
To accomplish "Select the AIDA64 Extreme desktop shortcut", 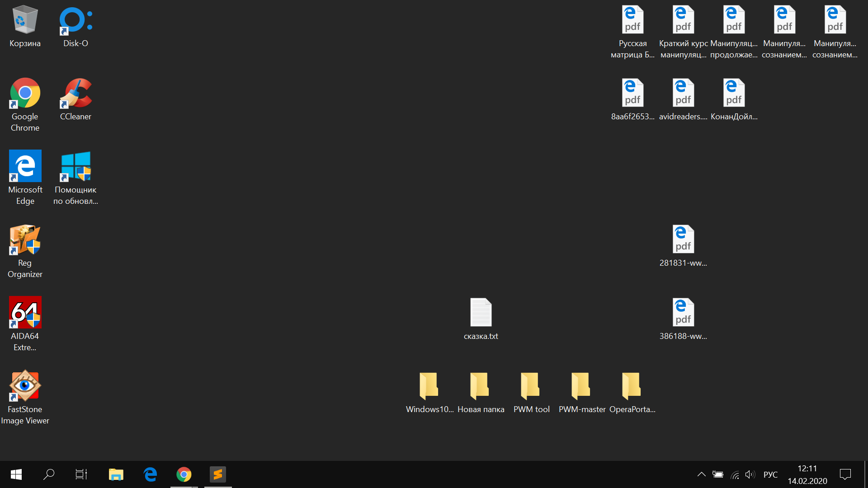I will tap(25, 324).
